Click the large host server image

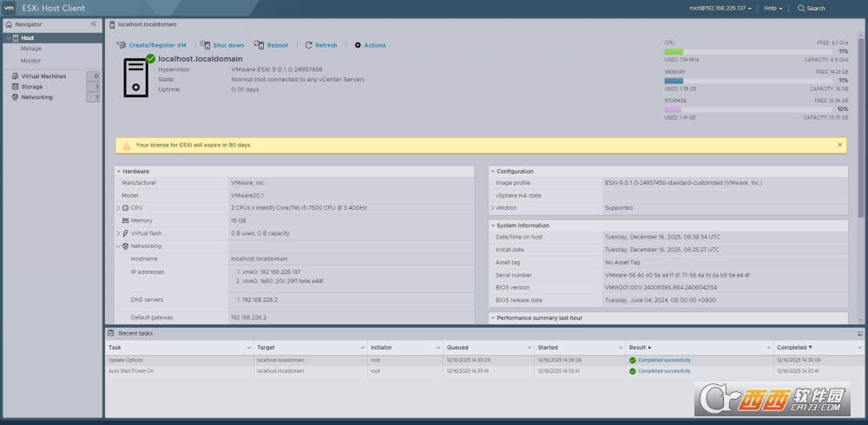136,77
